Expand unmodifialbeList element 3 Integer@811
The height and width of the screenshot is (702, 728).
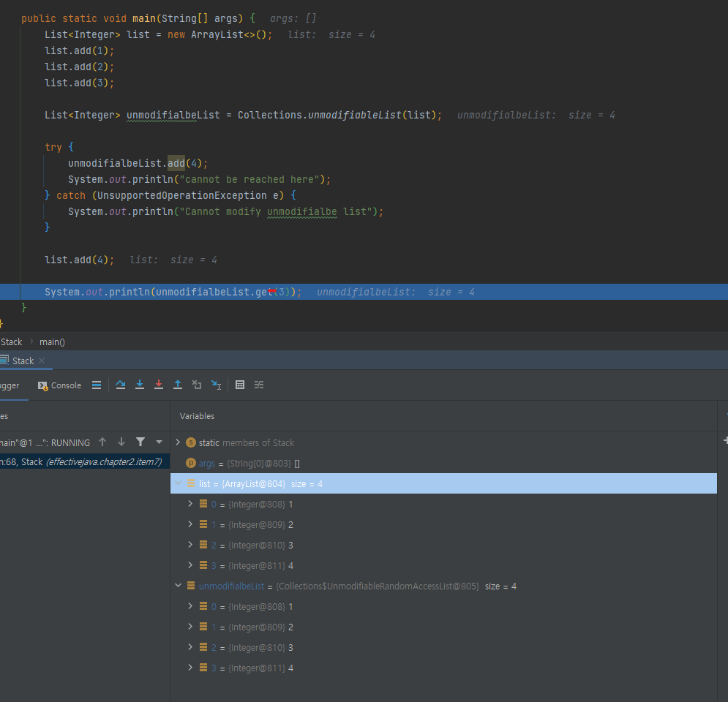point(190,667)
